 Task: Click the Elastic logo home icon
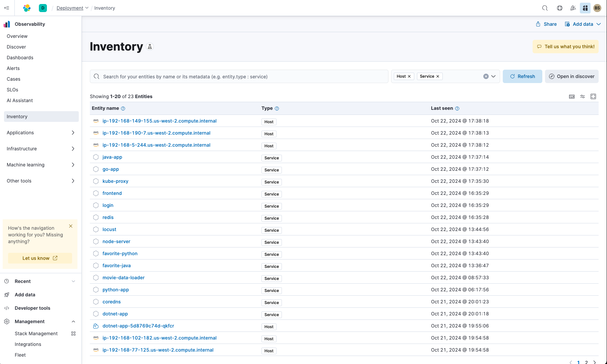coord(27,8)
